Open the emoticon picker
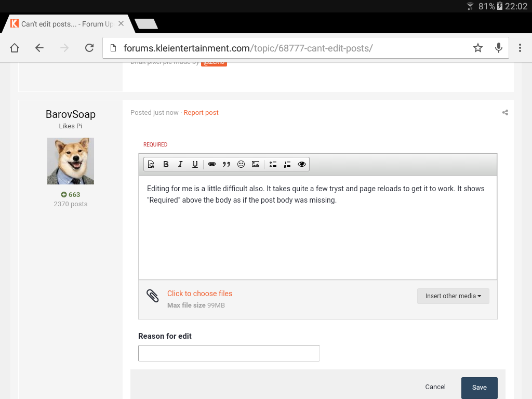This screenshot has height=399, width=532. [x=241, y=164]
